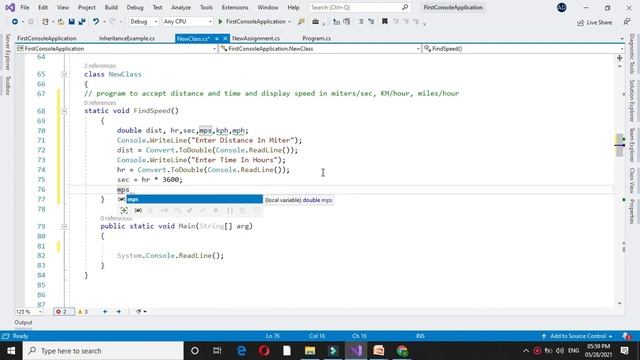This screenshot has width=640, height=360.
Task: Switch to the Program.cs tab
Action: [317, 38]
